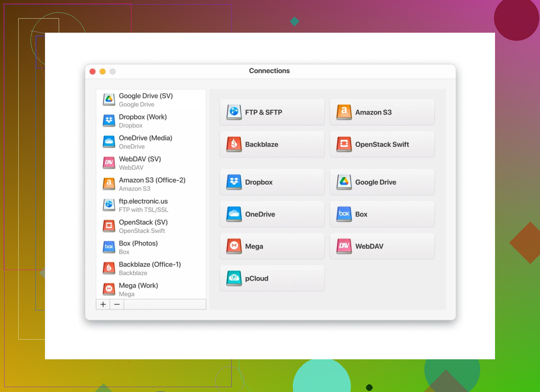This screenshot has height=392, width=540.
Task: Click the Backblaze flame icon in grid
Action: point(234,144)
